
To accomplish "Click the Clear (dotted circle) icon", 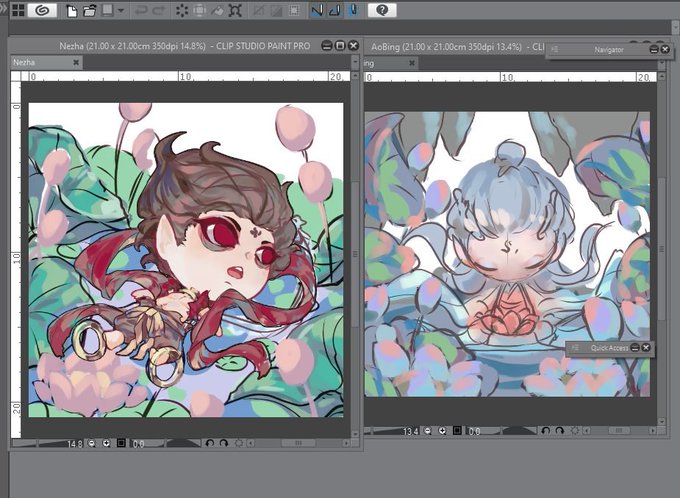I will click(x=182, y=11).
